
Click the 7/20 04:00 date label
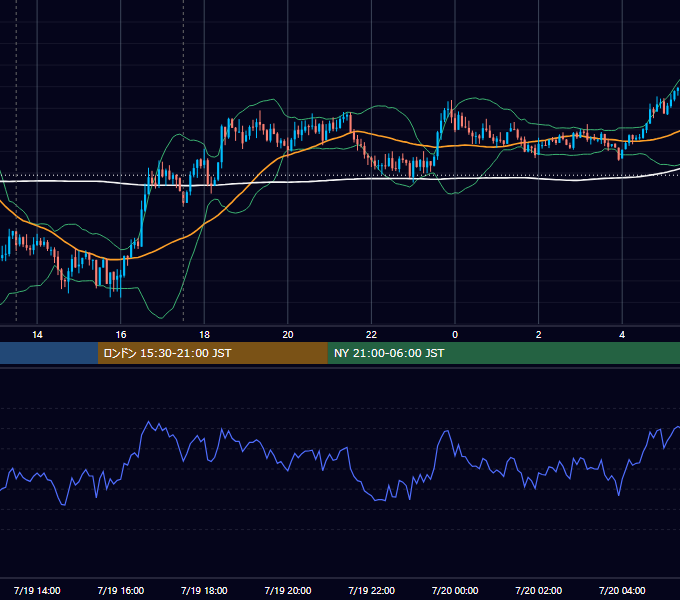[622, 590]
